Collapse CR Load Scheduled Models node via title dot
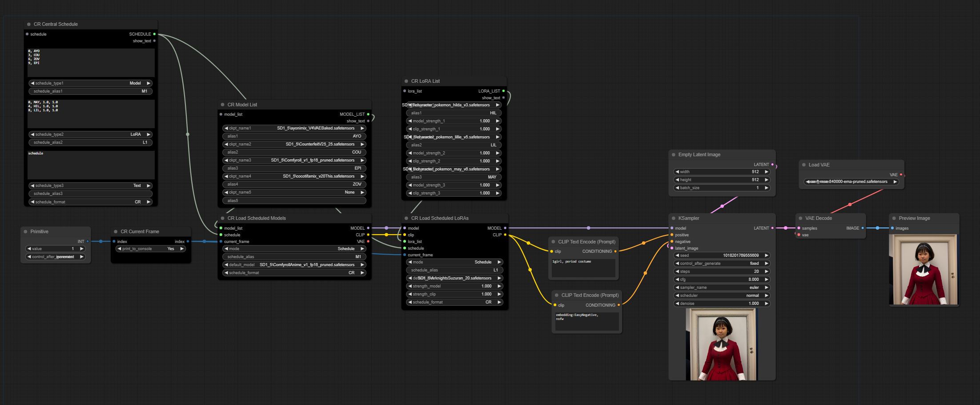980x405 pixels. pyautogui.click(x=223, y=219)
